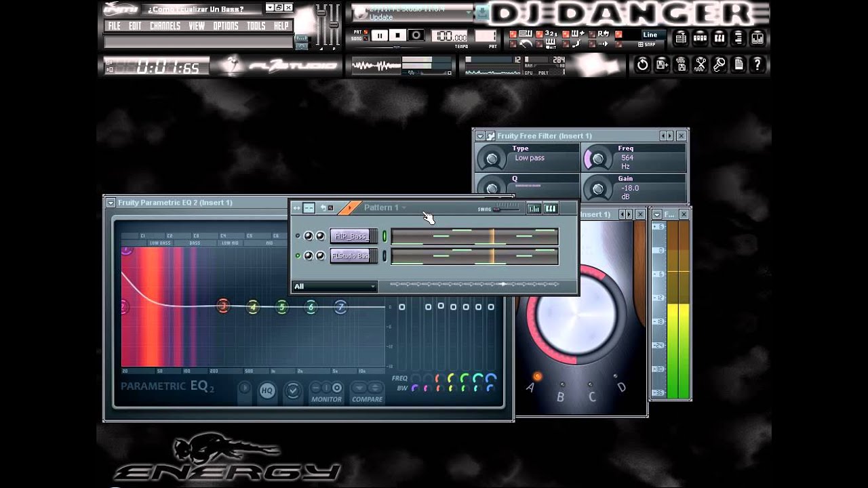Viewport: 868px width, 488px height.
Task: Click the checkmark options button in Parametric EQ 2
Action: pyautogui.click(x=292, y=390)
